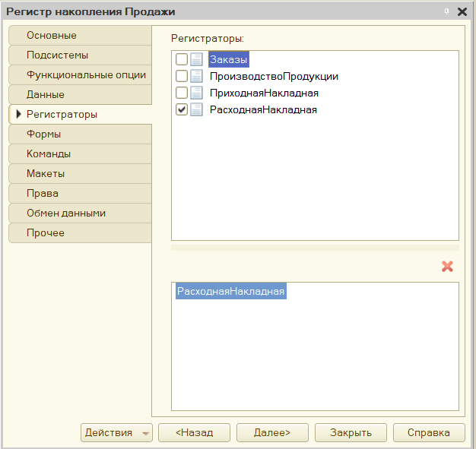This screenshot has height=449, width=476.
Task: Click the red delete X icon
Action: point(447,267)
